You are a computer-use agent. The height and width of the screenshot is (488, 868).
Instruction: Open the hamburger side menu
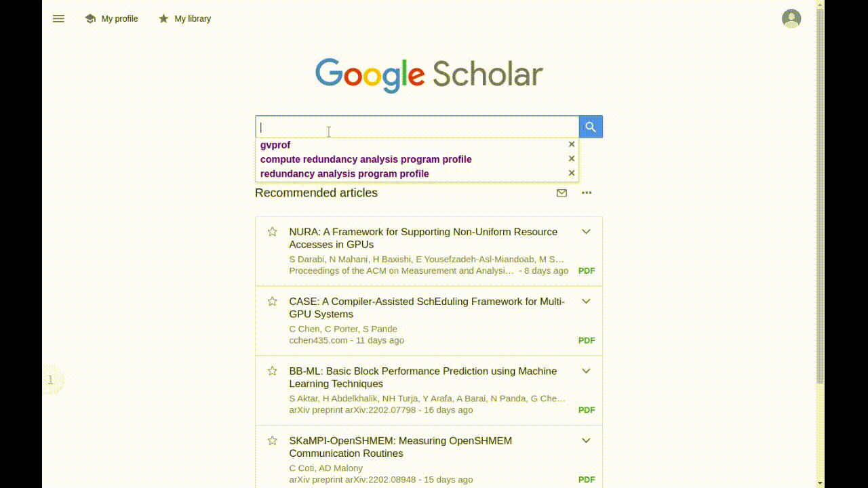tap(58, 19)
